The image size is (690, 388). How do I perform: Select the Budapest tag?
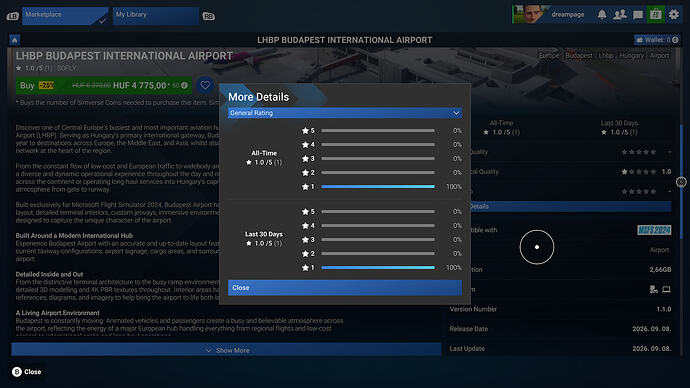click(x=579, y=56)
